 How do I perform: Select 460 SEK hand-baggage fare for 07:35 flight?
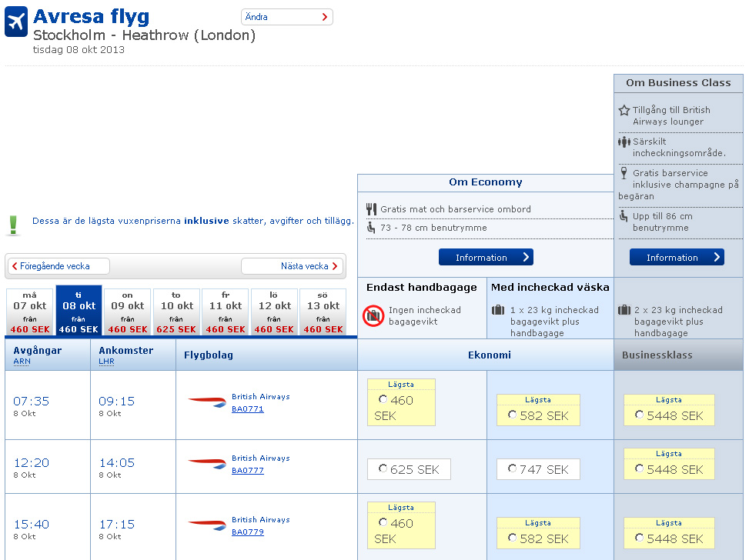click(383, 400)
